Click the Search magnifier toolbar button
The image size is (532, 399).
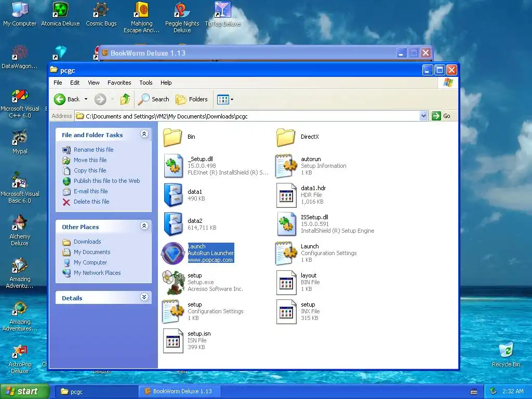point(154,99)
